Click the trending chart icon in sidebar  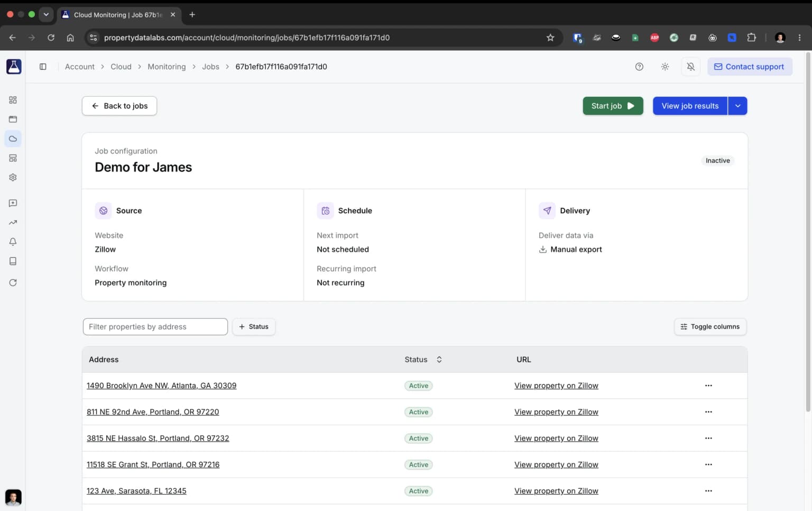13,222
